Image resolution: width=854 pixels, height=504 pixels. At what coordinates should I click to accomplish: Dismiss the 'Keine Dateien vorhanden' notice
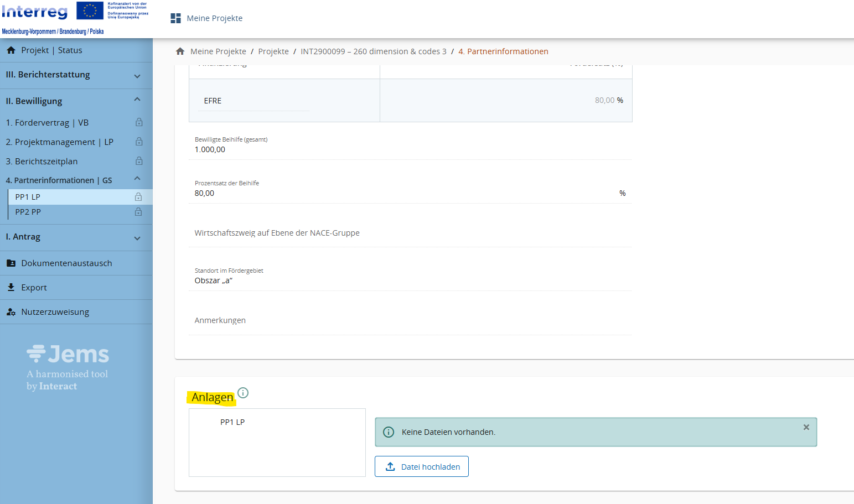click(806, 427)
